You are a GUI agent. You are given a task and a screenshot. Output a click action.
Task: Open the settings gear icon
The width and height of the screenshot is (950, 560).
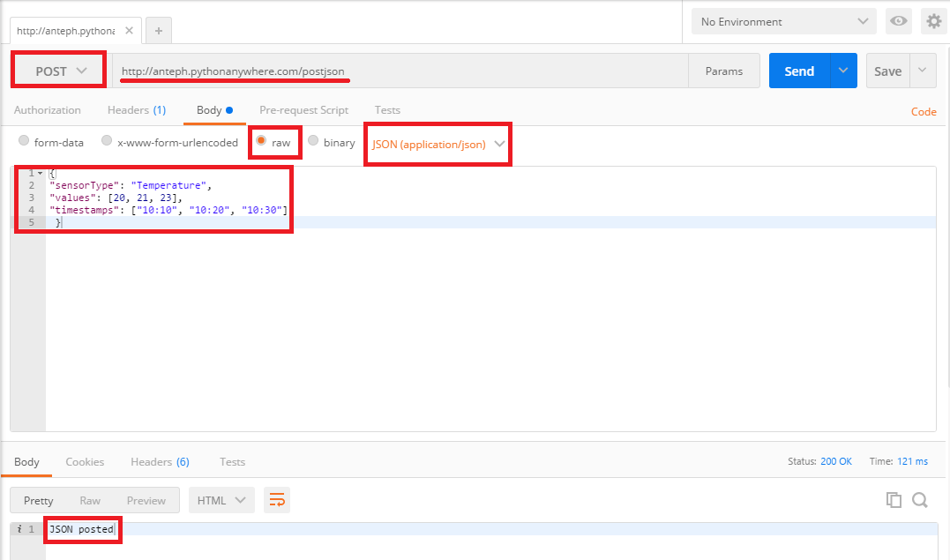point(933,20)
